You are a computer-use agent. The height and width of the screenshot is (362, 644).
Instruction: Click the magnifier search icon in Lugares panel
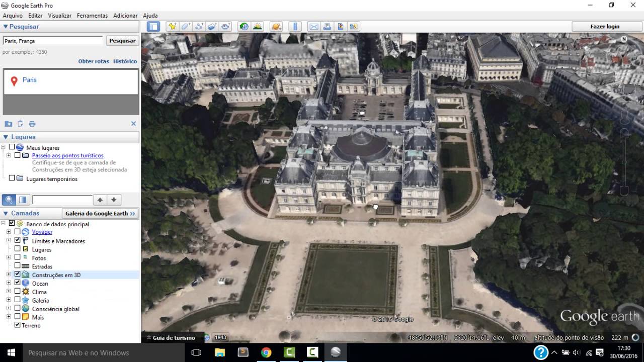(x=9, y=200)
